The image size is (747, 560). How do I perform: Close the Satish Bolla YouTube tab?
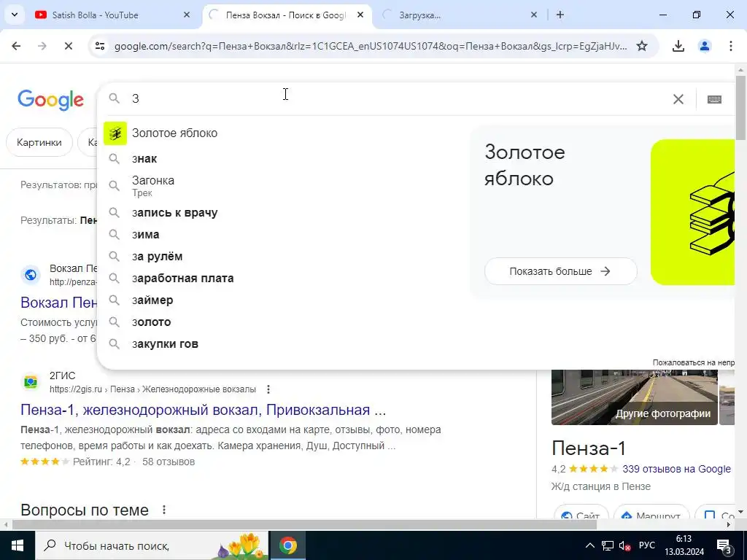pos(187,15)
